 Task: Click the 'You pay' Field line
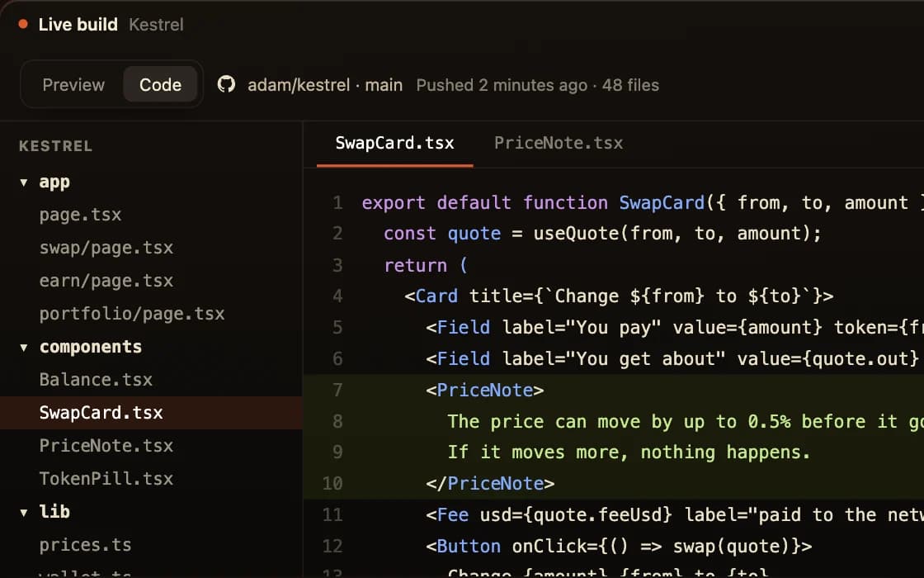point(675,327)
